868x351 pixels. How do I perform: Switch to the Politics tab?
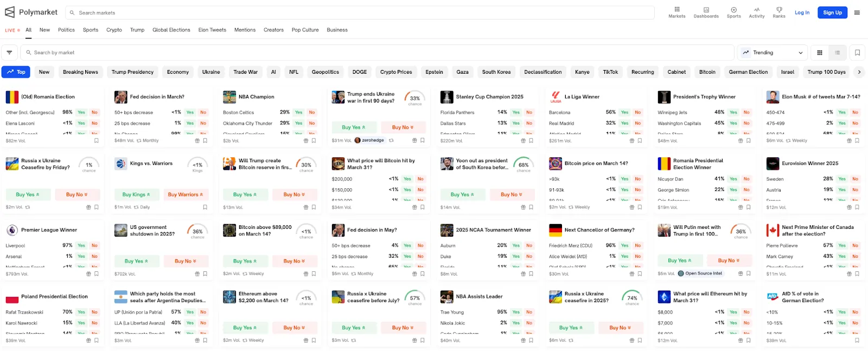click(66, 30)
